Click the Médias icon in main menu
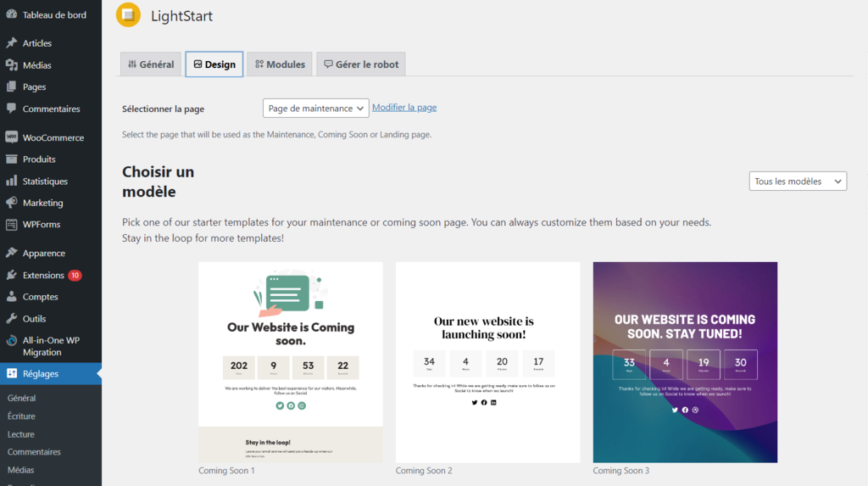The image size is (868, 486). pos(12,64)
